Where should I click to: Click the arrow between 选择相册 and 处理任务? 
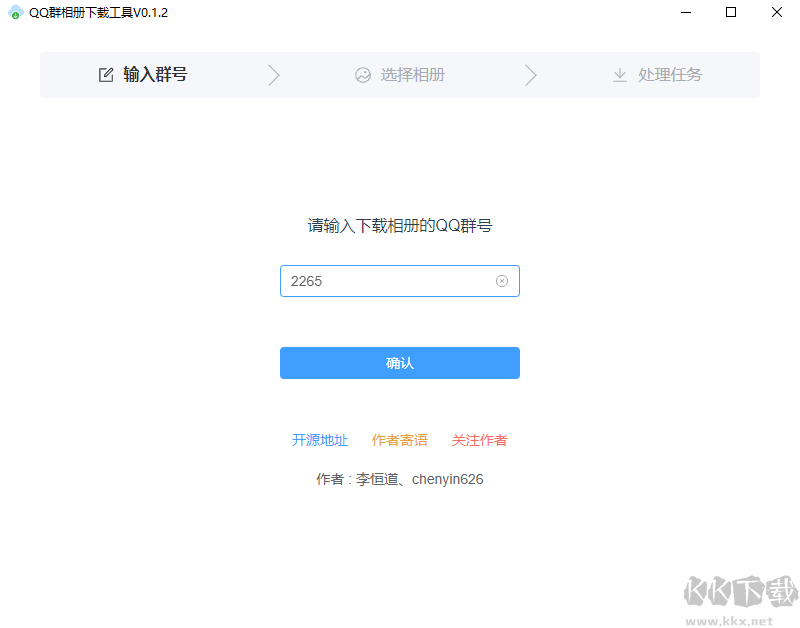tap(531, 74)
